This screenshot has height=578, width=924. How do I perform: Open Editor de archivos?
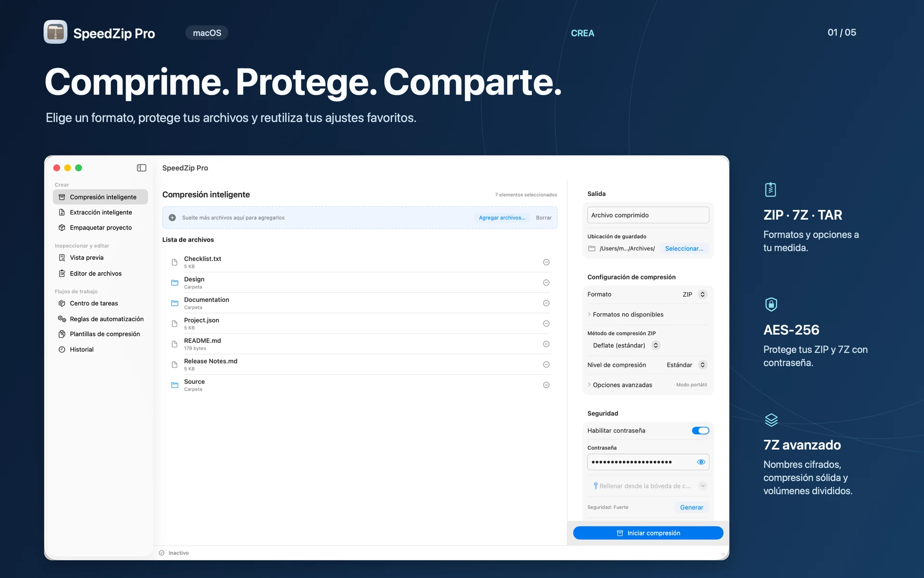pos(100,274)
